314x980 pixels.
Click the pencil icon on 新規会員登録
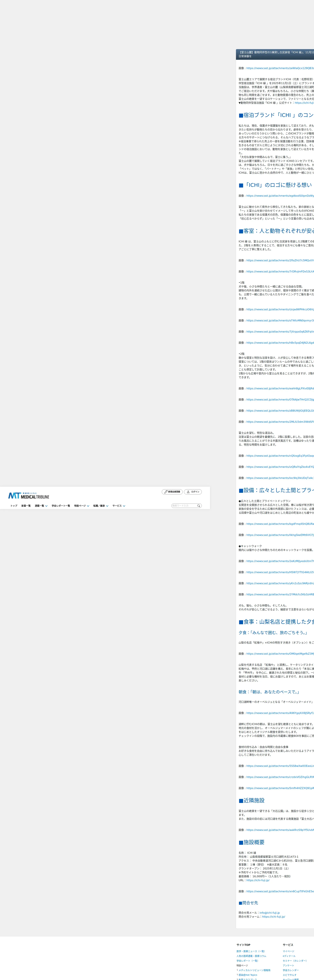tap(166, 492)
